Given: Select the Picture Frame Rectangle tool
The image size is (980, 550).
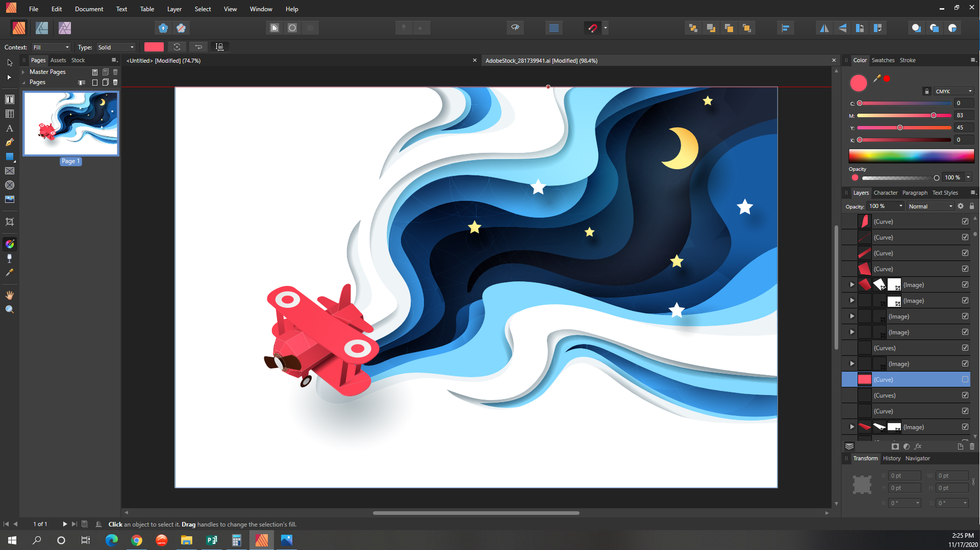Looking at the screenshot, I should 10,171.
